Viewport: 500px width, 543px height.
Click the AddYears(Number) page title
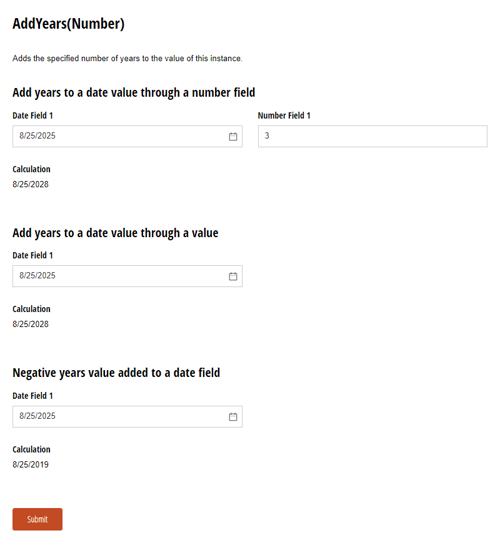(69, 24)
